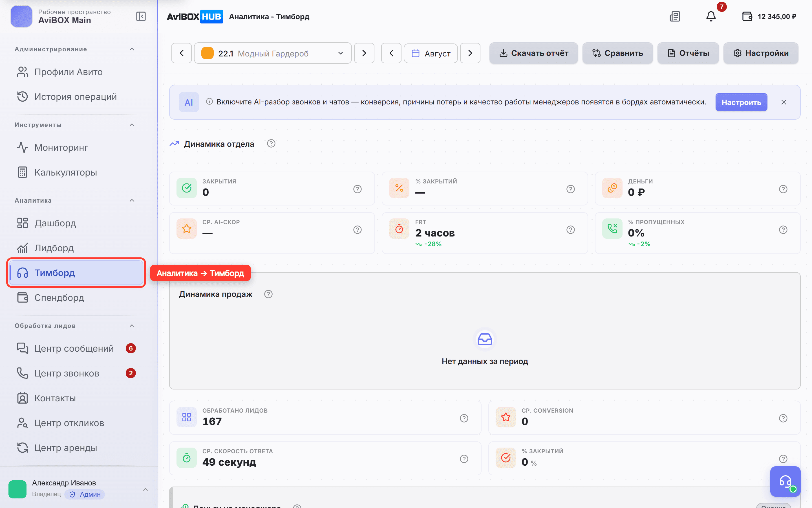Go to next project arrow
The image size is (812, 508).
[364, 53]
